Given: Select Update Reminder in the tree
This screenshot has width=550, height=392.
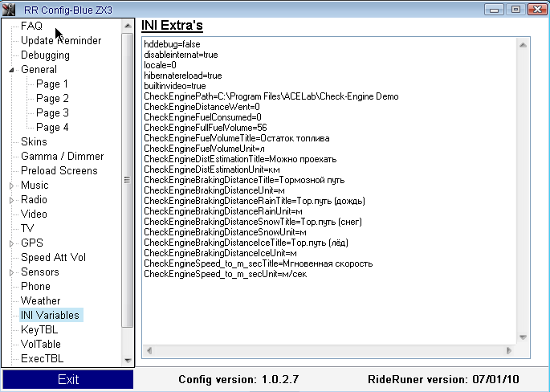Looking at the screenshot, I should click(61, 40).
